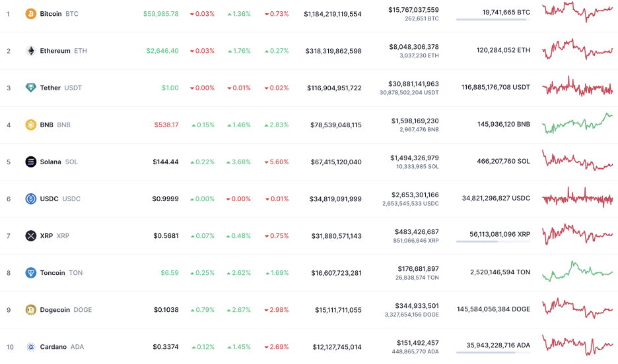Open the Ethereum name link
This screenshot has width=618, height=364.
pyautogui.click(x=55, y=51)
